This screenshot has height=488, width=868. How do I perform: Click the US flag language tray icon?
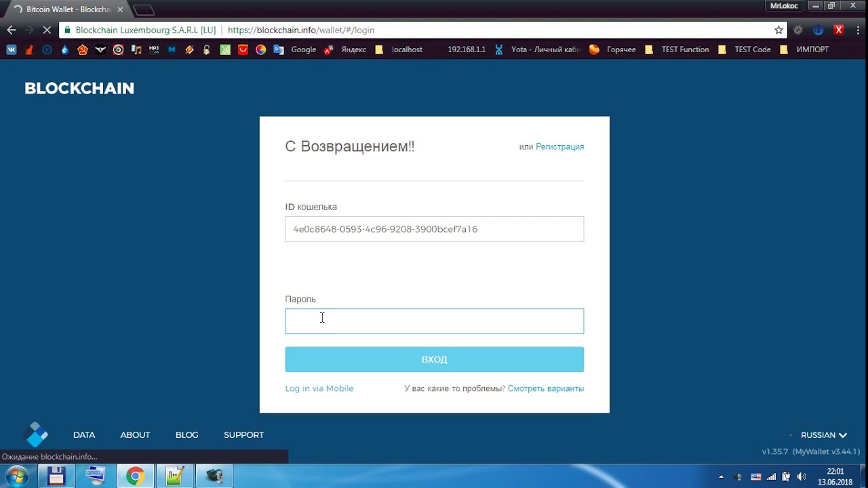pyautogui.click(x=755, y=476)
